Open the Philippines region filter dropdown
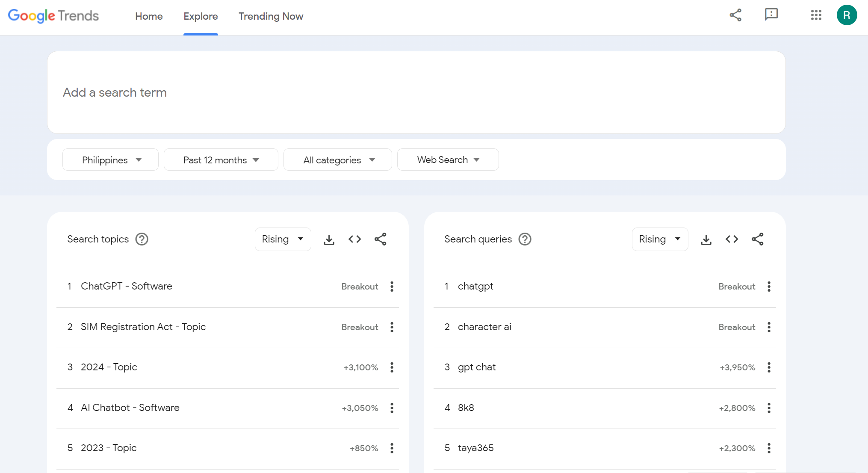Image resolution: width=868 pixels, height=473 pixels. click(x=110, y=160)
